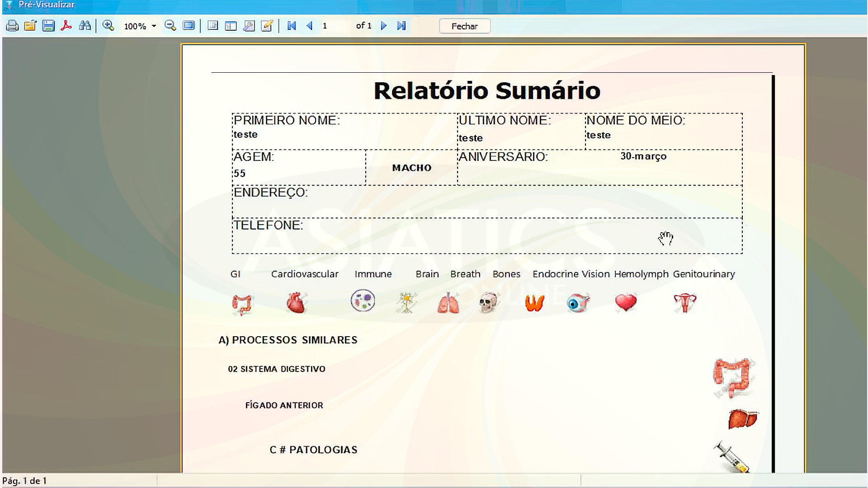This screenshot has height=488, width=868.
Task: Click the Immune cells circle icon
Action: [363, 300]
